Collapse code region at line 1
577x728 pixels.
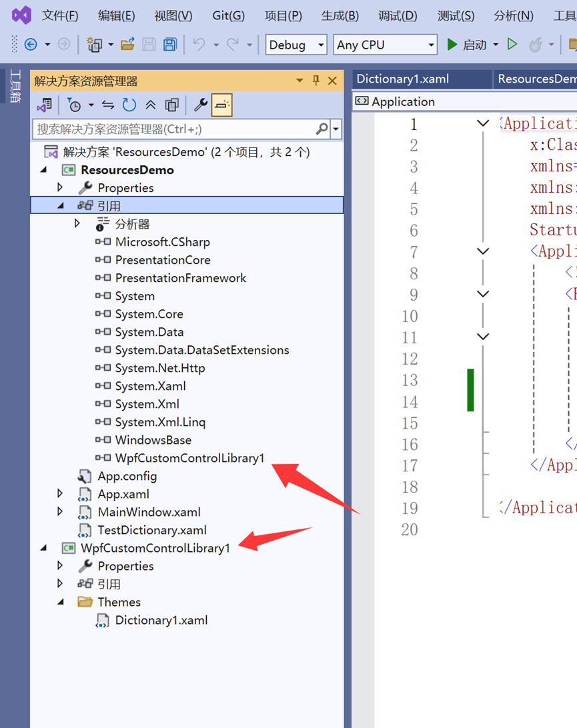483,123
